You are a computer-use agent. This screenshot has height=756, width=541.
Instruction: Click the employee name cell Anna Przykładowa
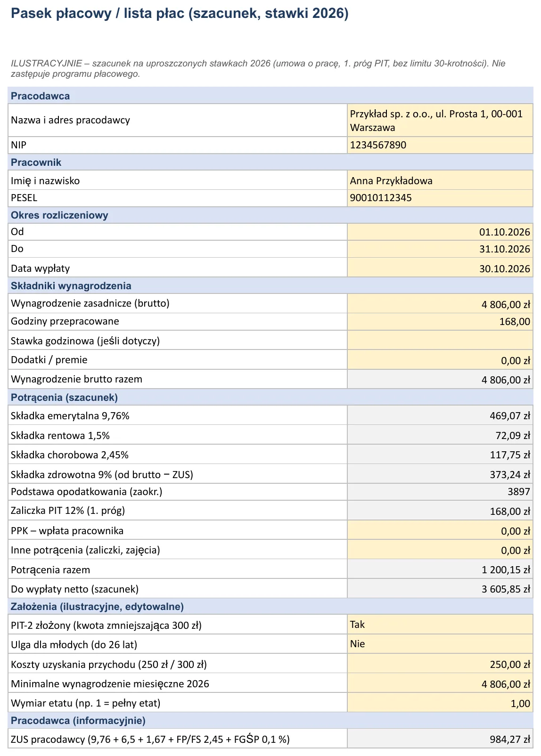(440, 180)
